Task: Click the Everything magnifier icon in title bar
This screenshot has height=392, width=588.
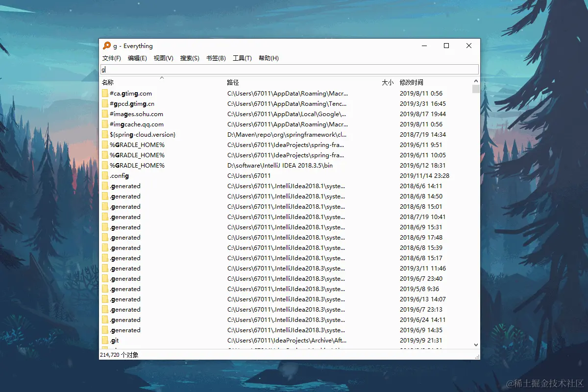Action: tap(107, 46)
